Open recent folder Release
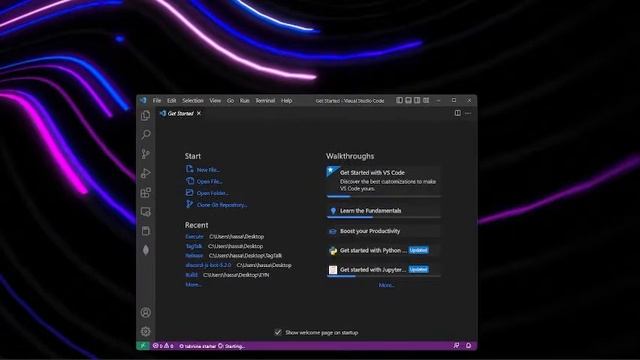This screenshot has height=360, width=640. click(194, 256)
